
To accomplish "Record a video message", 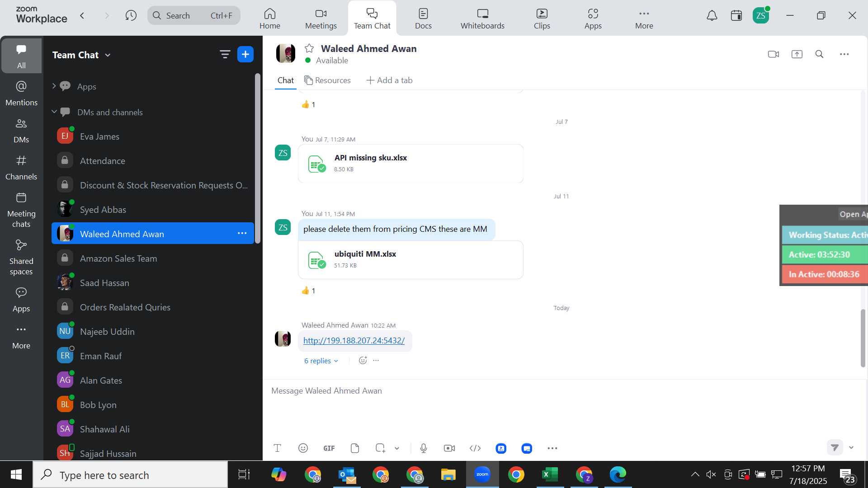I will 449,448.
